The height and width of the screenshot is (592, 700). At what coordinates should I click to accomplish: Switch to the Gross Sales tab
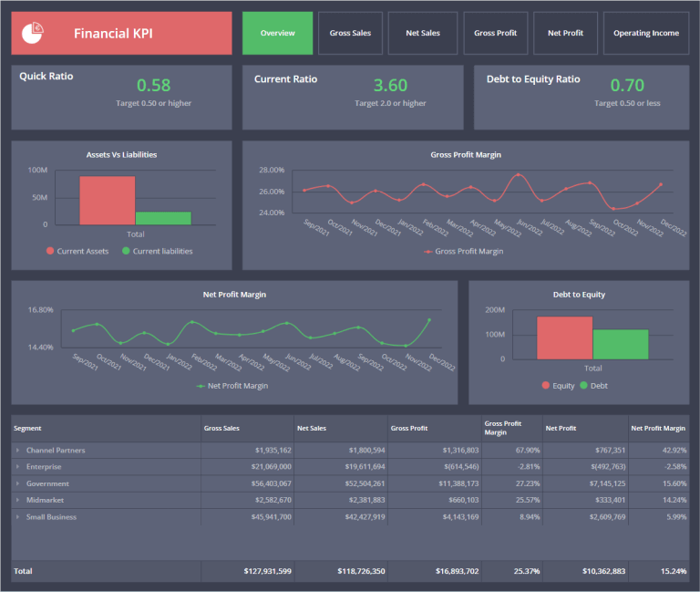[x=350, y=33]
